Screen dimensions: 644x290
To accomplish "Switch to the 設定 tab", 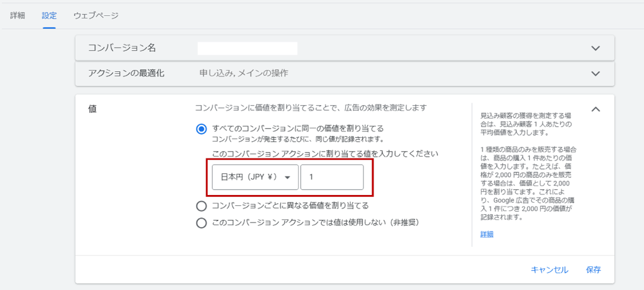I will [x=49, y=16].
